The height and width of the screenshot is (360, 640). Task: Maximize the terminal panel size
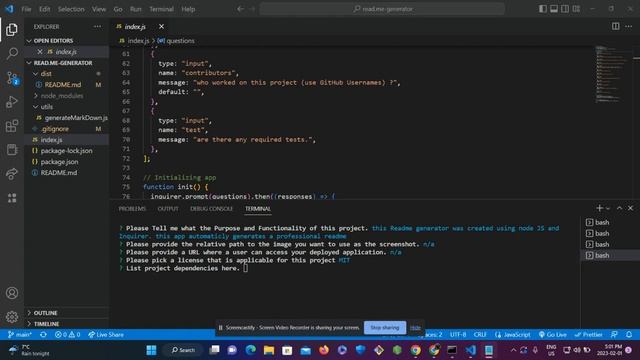click(x=619, y=208)
